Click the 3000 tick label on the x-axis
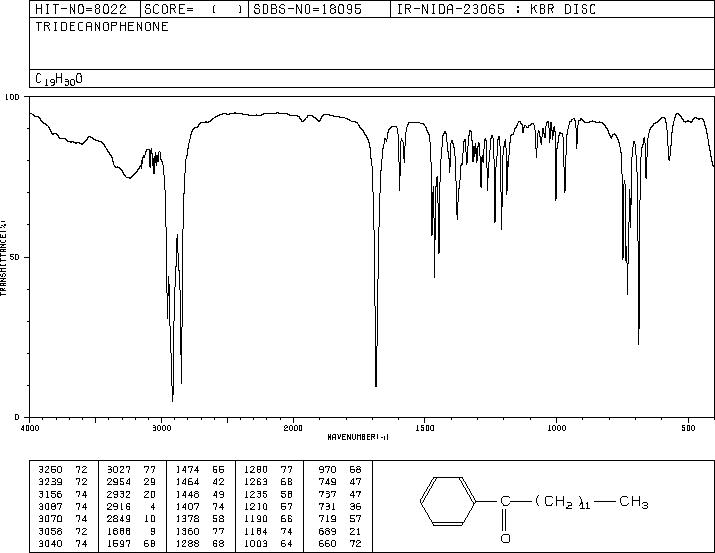The image size is (715, 553). point(161,428)
